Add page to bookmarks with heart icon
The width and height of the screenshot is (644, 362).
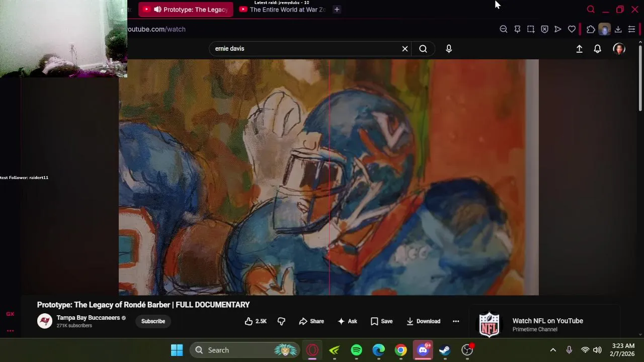tap(572, 29)
